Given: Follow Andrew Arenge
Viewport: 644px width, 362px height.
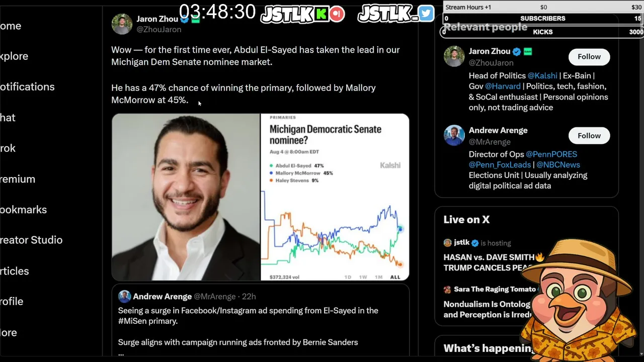Looking at the screenshot, I should pos(589,136).
